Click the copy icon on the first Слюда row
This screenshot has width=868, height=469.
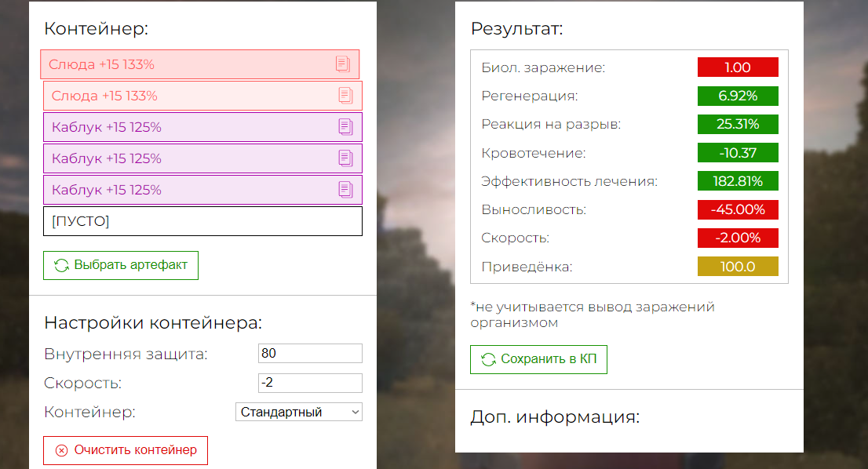click(x=343, y=64)
